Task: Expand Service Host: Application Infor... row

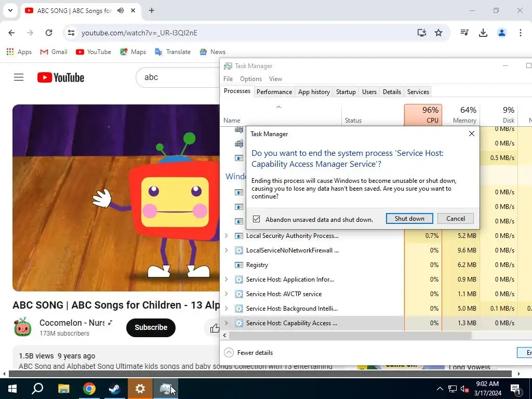Action: (x=227, y=280)
